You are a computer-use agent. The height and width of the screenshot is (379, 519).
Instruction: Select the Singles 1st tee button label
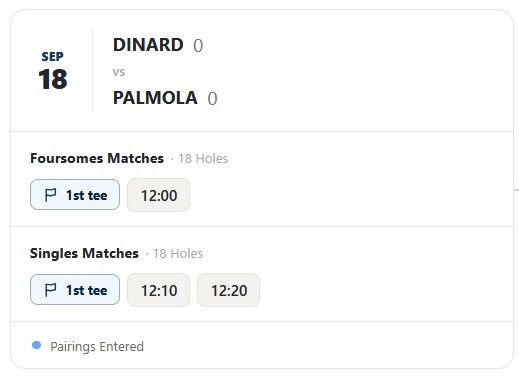(x=87, y=290)
